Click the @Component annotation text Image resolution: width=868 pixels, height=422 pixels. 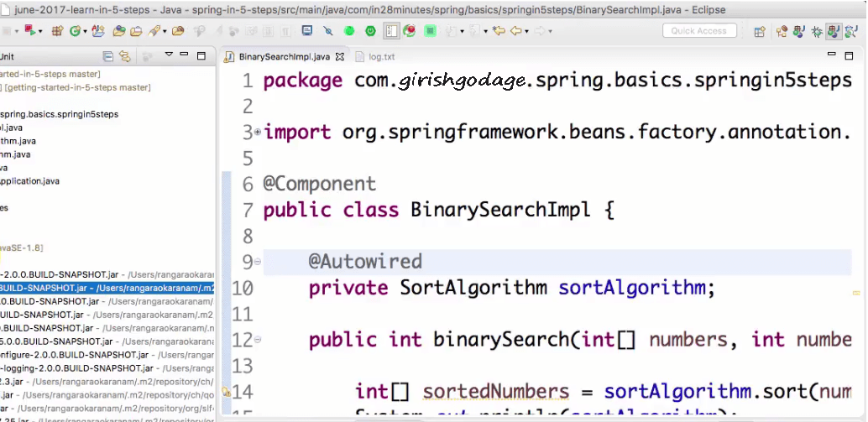(x=319, y=184)
